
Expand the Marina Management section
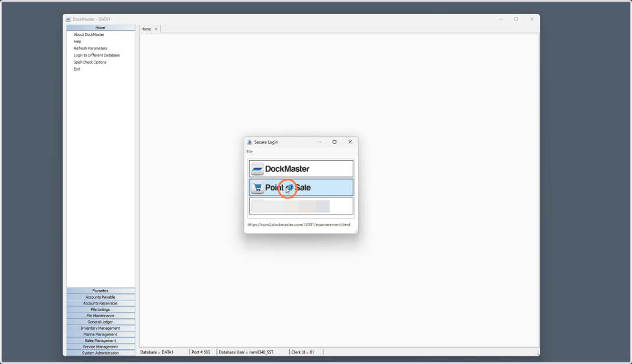point(101,335)
